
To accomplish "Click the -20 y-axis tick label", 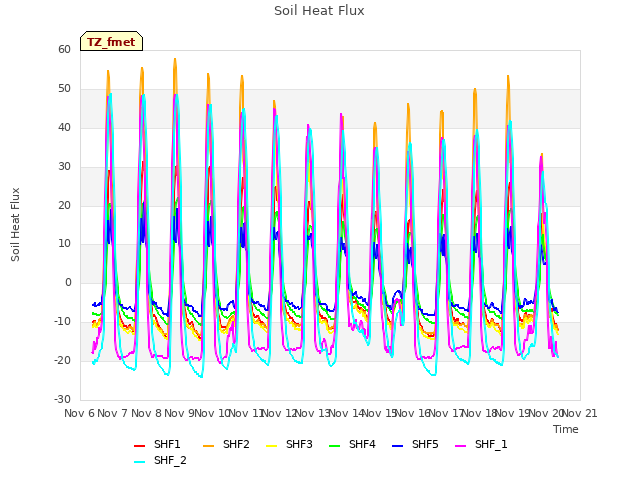I will click(x=62, y=360).
